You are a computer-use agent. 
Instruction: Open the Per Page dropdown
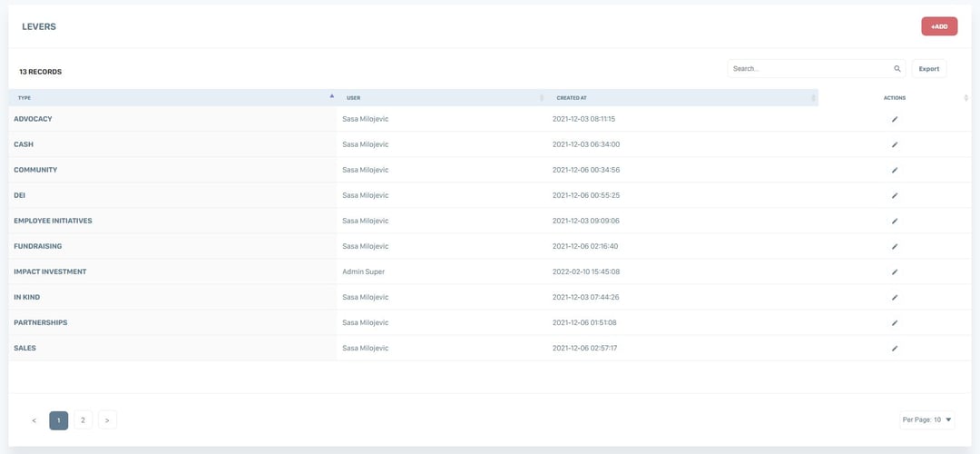[926, 419]
